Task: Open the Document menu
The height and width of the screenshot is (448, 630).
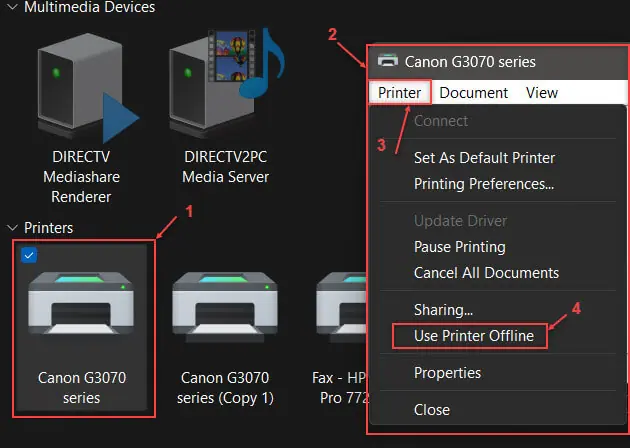Action: pyautogui.click(x=474, y=93)
